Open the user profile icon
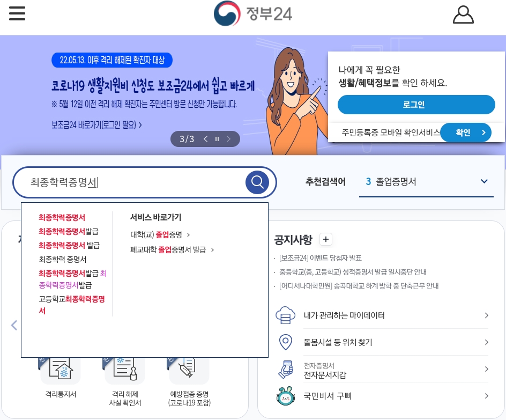 463,14
